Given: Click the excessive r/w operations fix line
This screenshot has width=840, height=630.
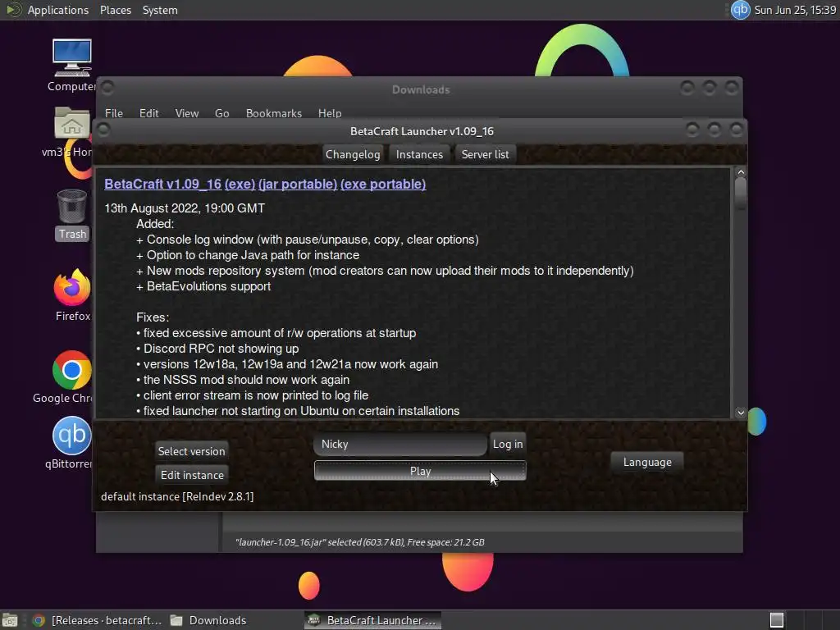Looking at the screenshot, I should point(276,333).
